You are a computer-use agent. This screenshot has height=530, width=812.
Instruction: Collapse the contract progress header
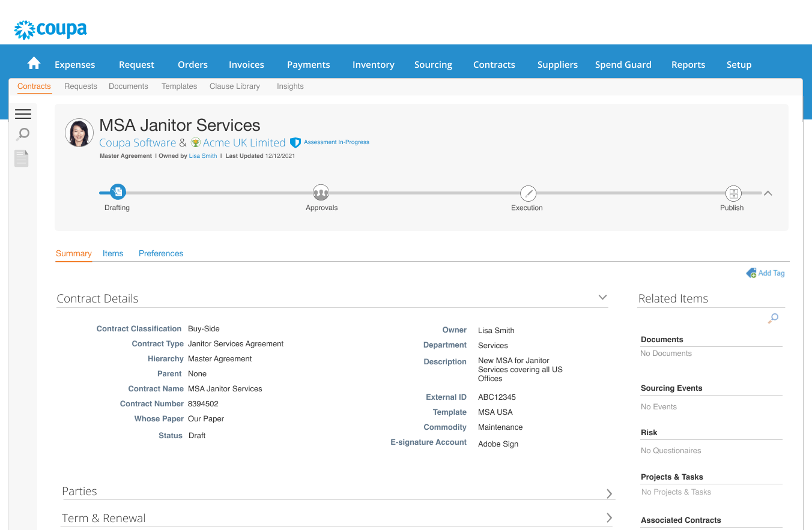tap(768, 193)
